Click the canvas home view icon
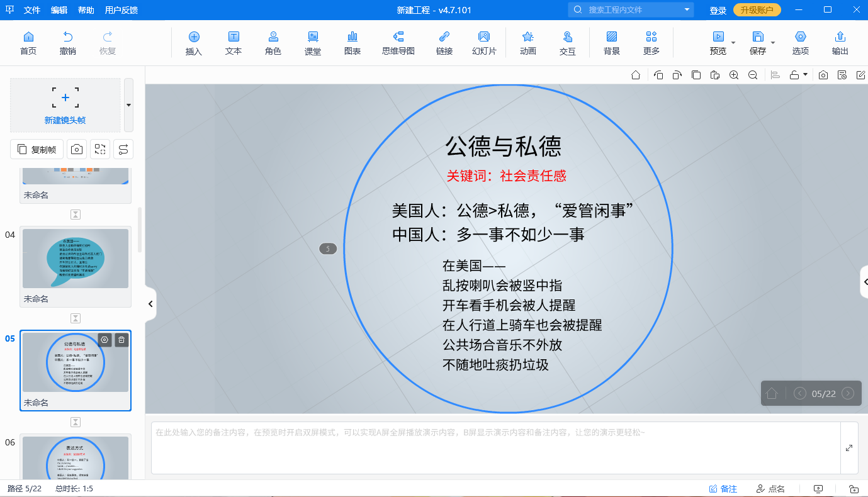This screenshot has width=868, height=497. (x=636, y=75)
